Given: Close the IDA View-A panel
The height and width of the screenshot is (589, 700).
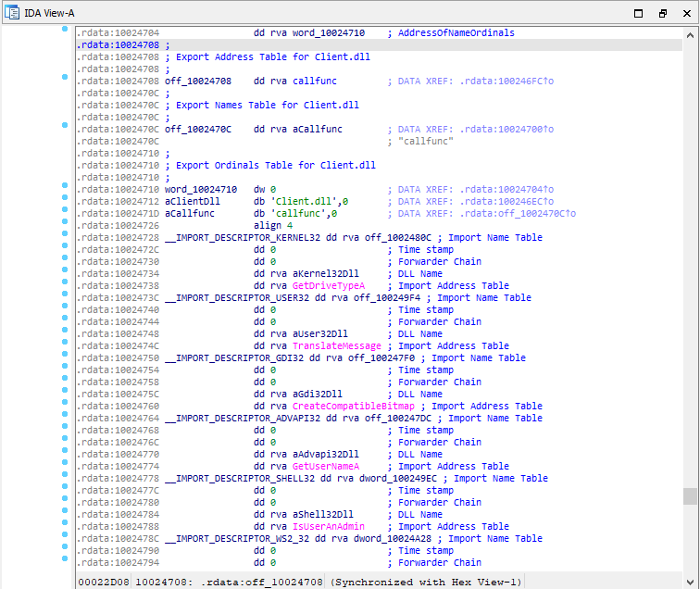Looking at the screenshot, I should (687, 13).
